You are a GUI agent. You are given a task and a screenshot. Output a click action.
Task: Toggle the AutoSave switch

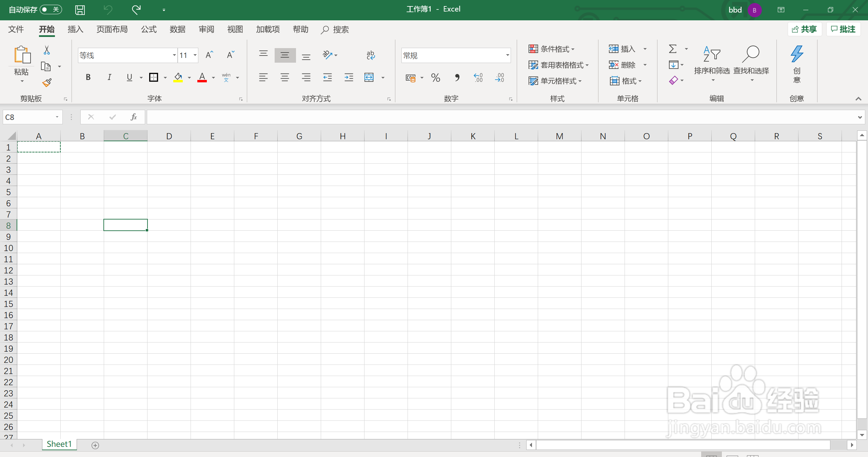pyautogui.click(x=51, y=9)
